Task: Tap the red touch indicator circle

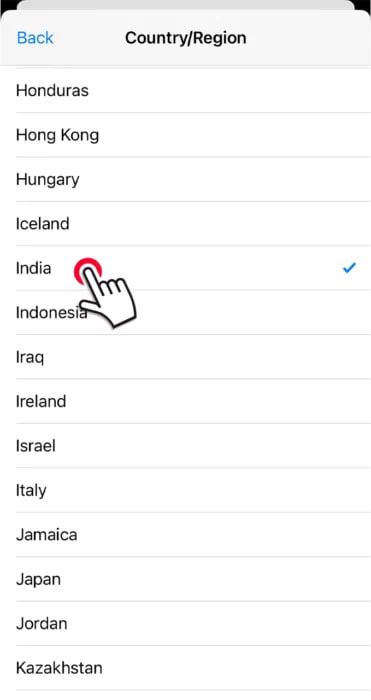Action: [x=88, y=271]
